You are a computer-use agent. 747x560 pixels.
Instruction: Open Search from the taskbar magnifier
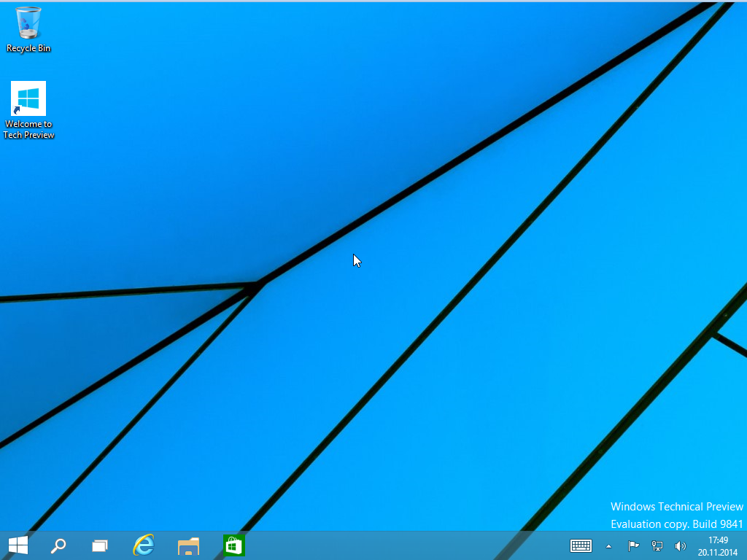pos(58,545)
